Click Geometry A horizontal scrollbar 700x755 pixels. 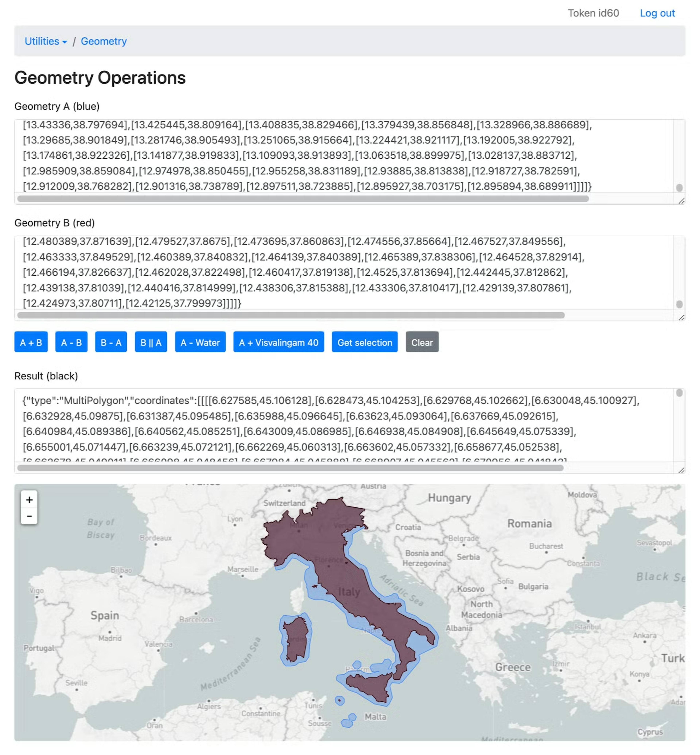[303, 199]
